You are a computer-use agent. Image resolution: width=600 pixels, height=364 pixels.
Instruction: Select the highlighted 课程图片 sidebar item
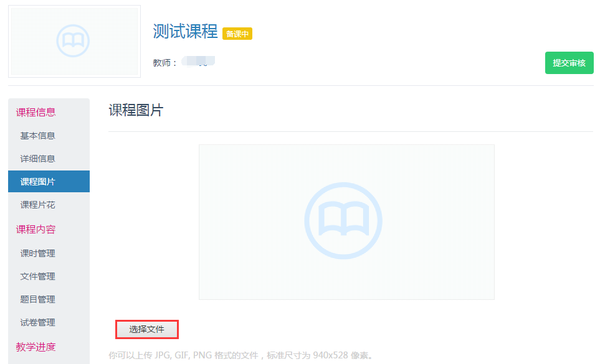point(37,182)
